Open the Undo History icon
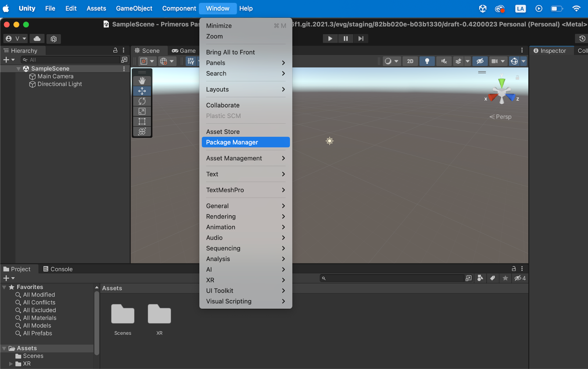Image resolution: width=588 pixels, height=369 pixels. (x=582, y=39)
